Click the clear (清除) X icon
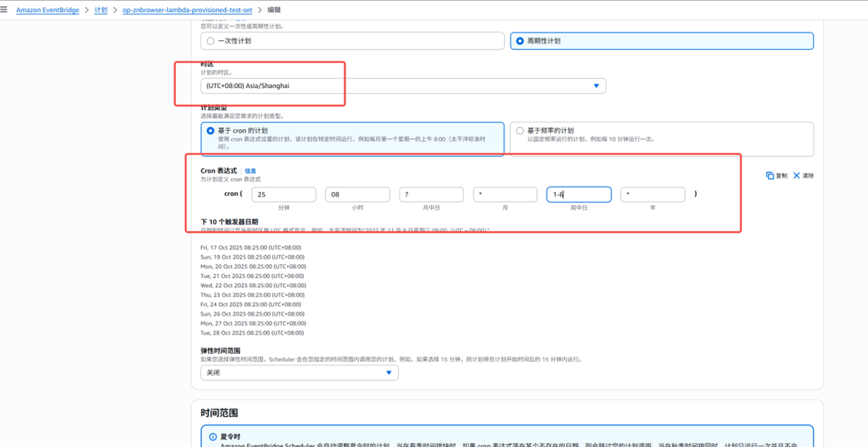Viewport: 868px width, 447px height. click(796, 176)
